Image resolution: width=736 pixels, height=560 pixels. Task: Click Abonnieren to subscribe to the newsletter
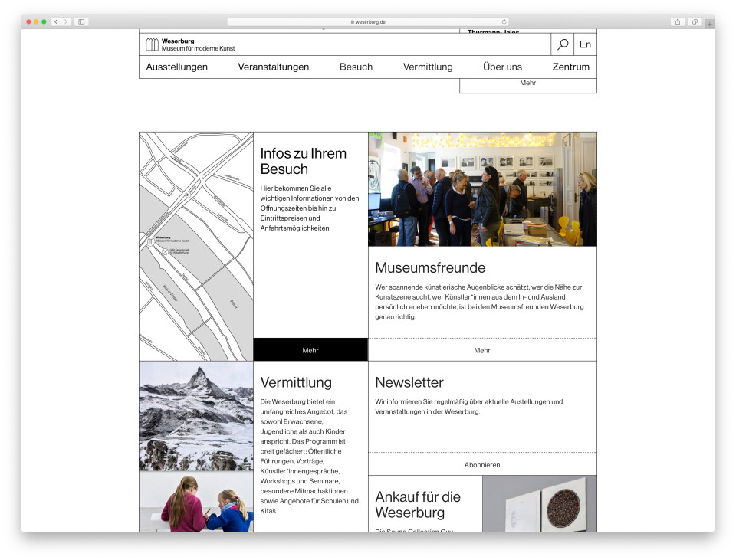(x=482, y=465)
